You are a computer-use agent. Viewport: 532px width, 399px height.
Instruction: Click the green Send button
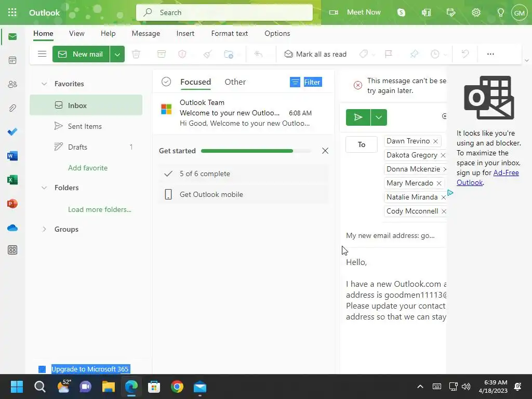click(358, 117)
